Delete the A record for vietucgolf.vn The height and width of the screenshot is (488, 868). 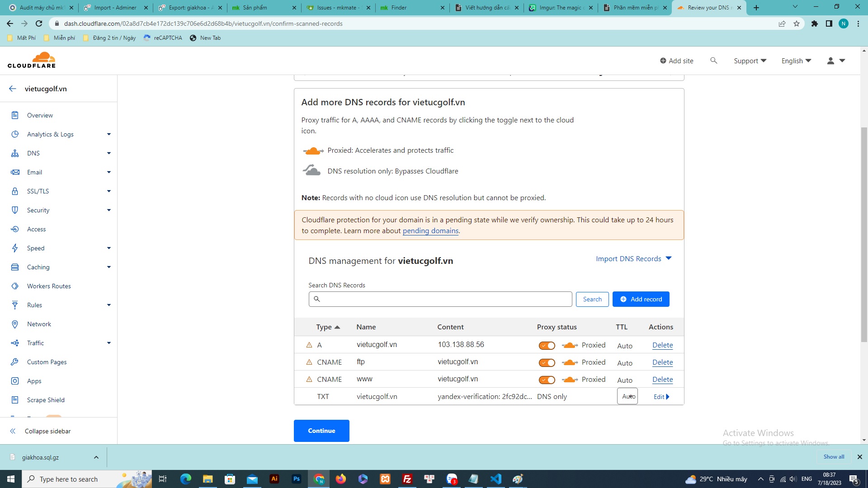point(662,345)
